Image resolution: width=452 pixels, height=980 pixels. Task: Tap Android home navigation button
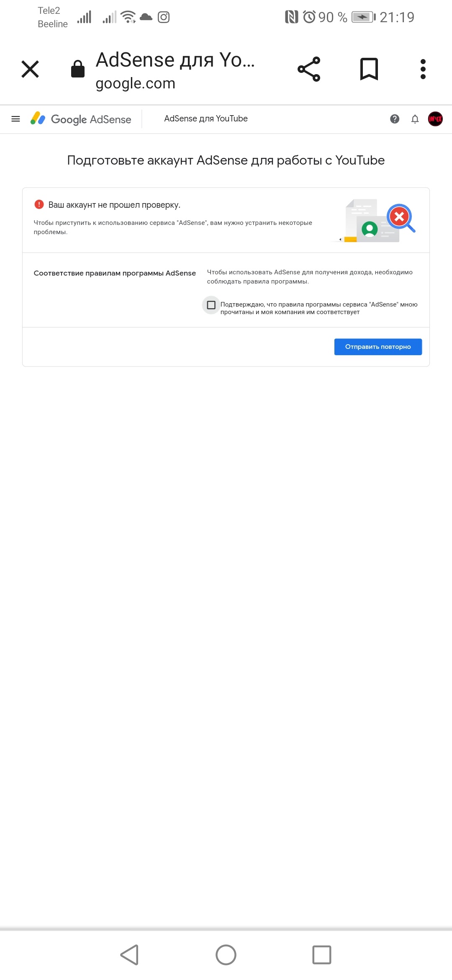click(226, 955)
